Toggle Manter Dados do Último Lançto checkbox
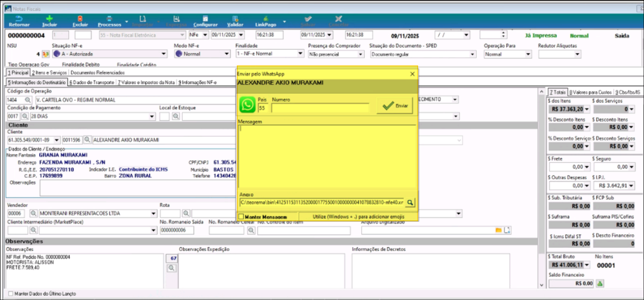Viewport: 644px width, 300px height. pos(11,294)
